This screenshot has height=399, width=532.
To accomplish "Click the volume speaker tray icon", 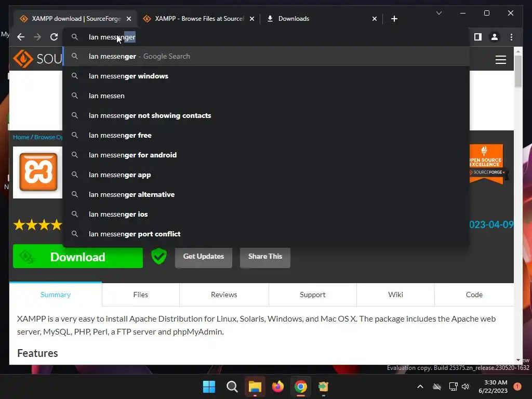I will pos(465,387).
